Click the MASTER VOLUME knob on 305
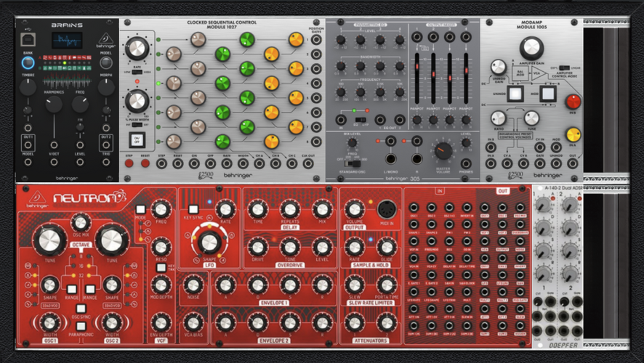This screenshot has height=363, width=644. (443, 151)
